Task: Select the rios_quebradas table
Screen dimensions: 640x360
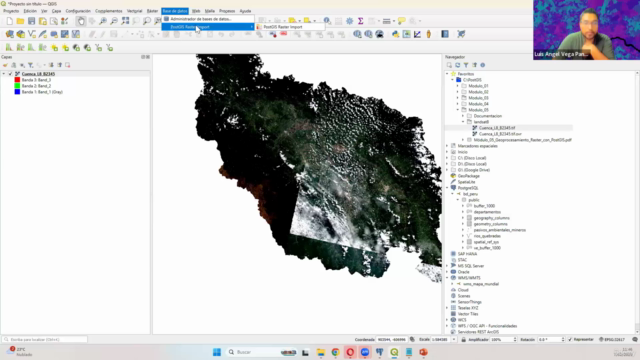Action: [x=487, y=236]
